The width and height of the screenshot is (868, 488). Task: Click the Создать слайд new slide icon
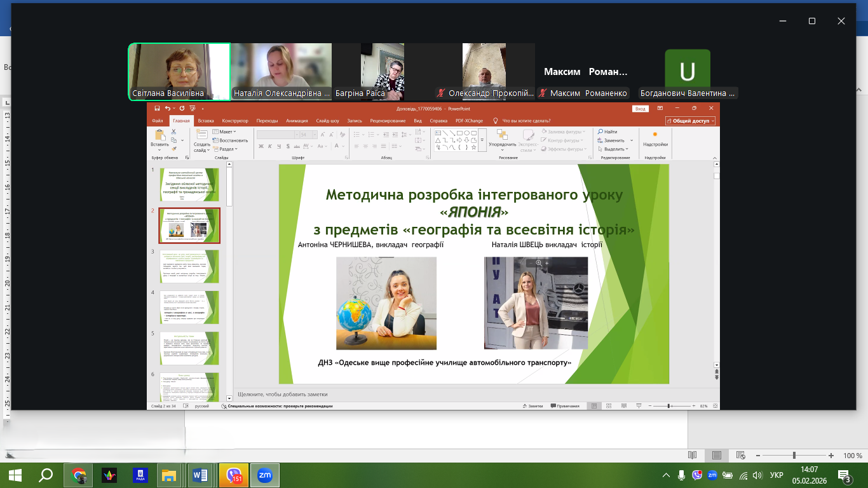coord(202,135)
